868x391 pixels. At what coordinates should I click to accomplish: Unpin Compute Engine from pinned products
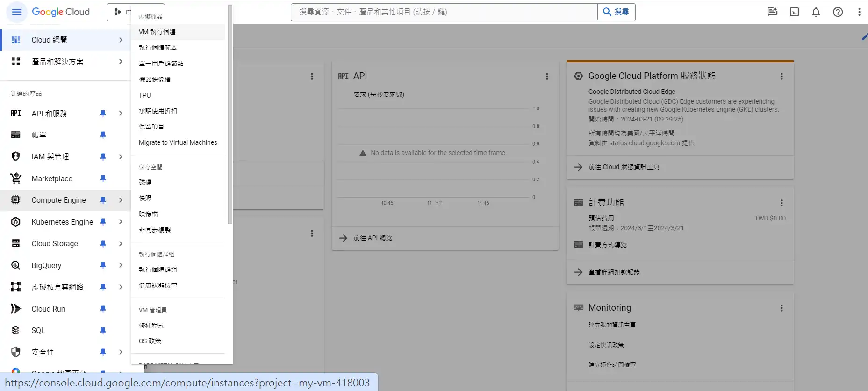[x=103, y=200]
